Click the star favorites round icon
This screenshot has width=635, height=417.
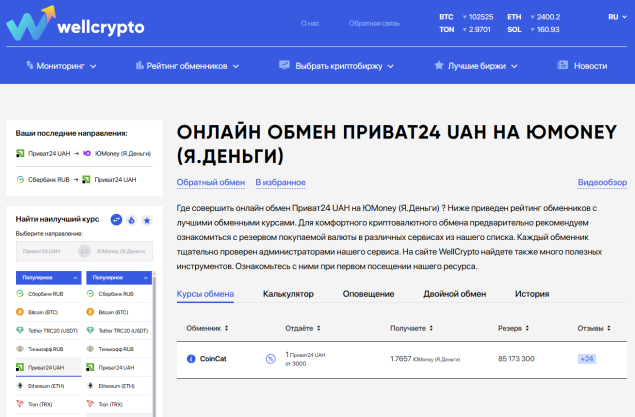pos(147,220)
